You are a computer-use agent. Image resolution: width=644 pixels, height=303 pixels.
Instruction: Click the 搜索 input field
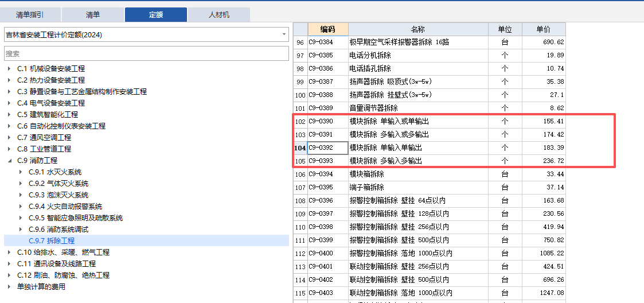tap(146, 53)
